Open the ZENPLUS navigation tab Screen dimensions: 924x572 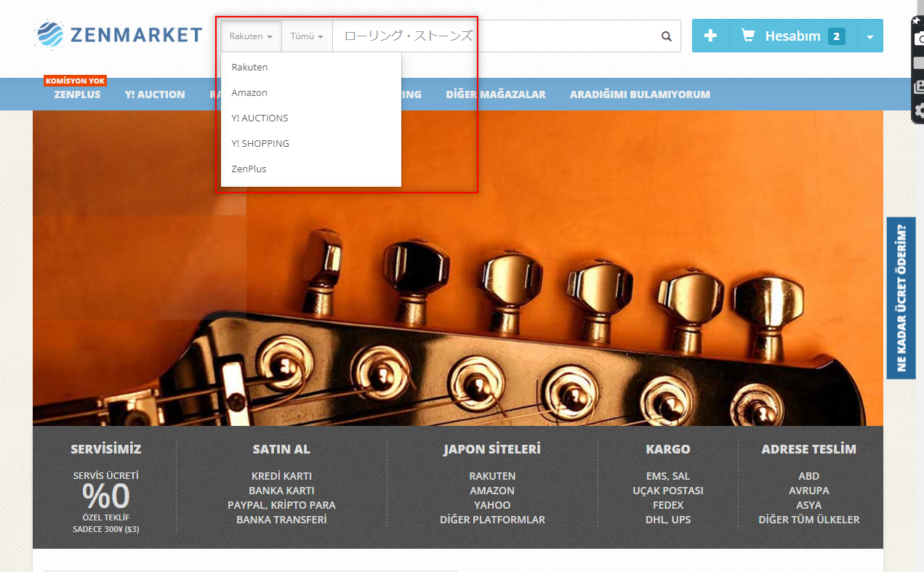pyautogui.click(x=77, y=94)
